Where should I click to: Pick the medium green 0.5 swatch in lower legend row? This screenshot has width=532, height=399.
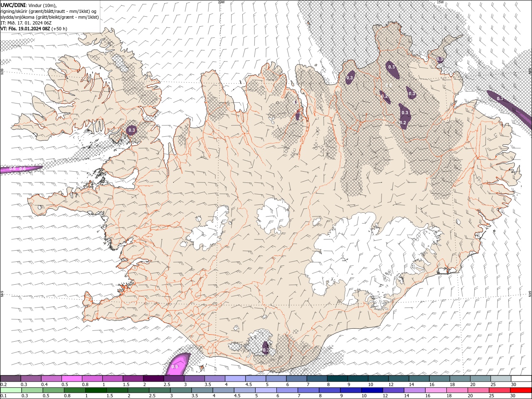click(54, 390)
